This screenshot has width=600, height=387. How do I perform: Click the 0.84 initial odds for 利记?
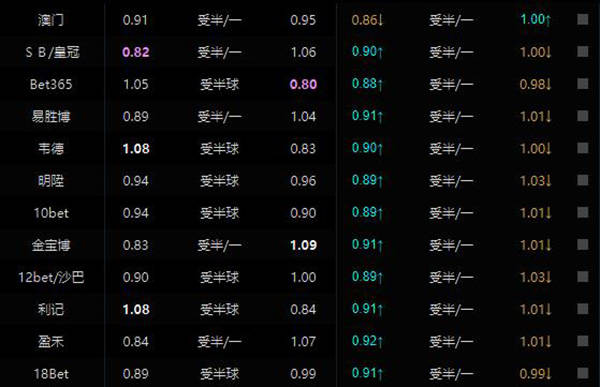point(303,309)
